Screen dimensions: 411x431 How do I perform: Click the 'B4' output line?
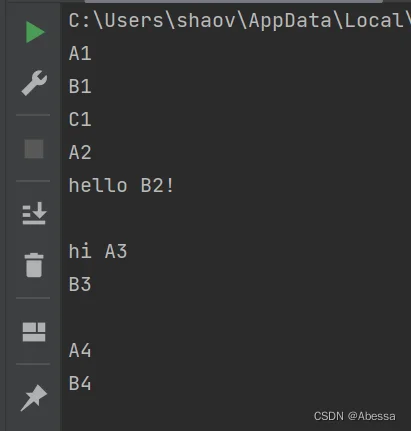[x=80, y=383]
